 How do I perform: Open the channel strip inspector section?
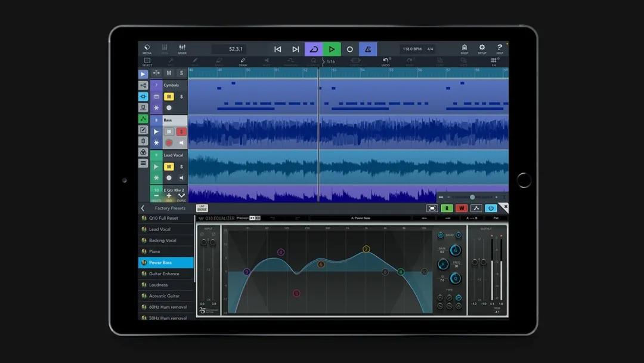pos(143,107)
